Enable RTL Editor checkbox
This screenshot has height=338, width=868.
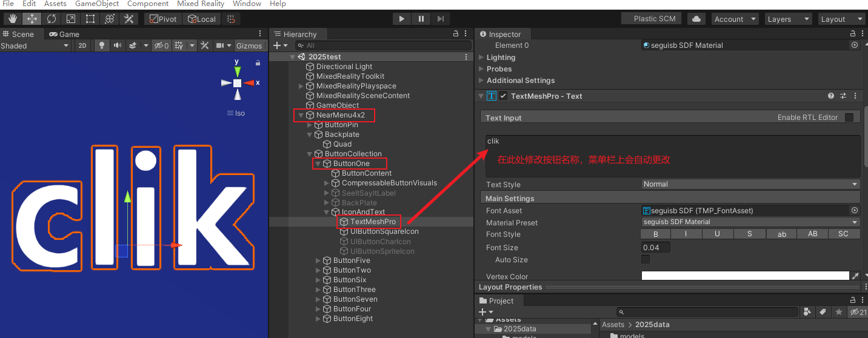click(x=849, y=118)
